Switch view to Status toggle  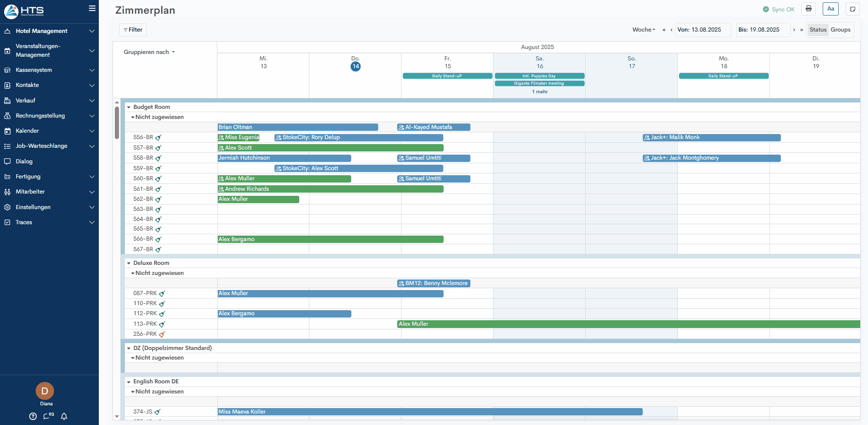[x=818, y=30]
